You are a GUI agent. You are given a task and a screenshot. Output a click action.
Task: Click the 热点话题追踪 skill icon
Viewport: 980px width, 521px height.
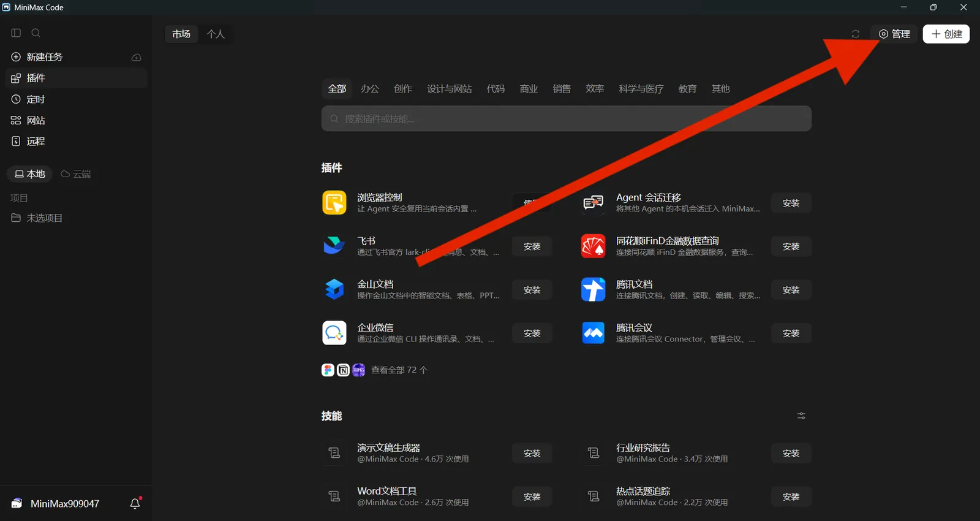point(593,496)
